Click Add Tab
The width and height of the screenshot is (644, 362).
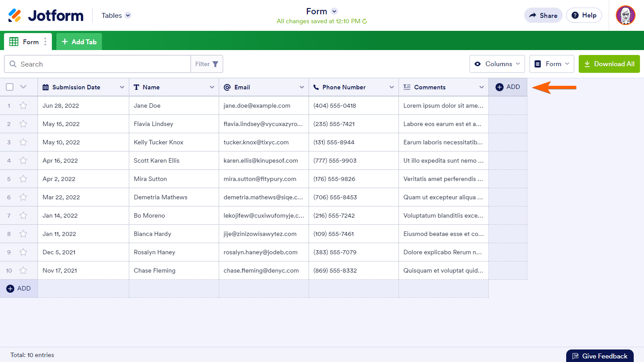(79, 41)
